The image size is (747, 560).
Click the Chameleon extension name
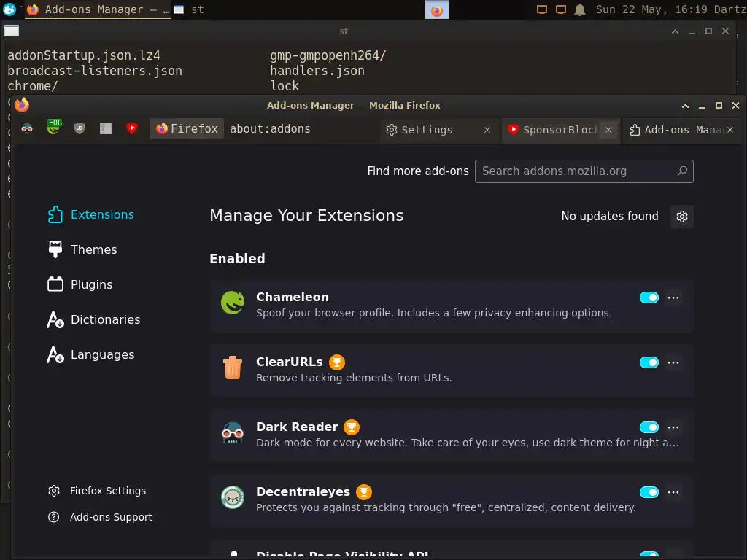293,297
